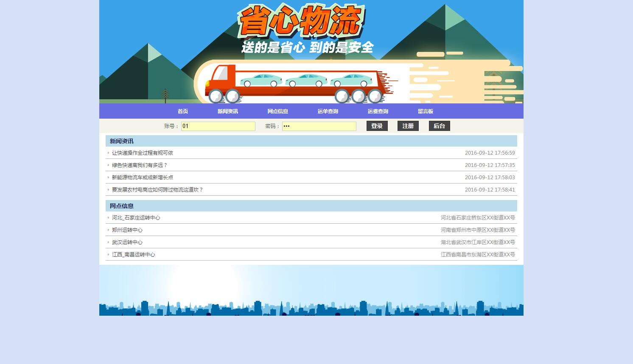
Task: Open the 江西_南昌运转中心 outlet link
Action: pos(133,255)
